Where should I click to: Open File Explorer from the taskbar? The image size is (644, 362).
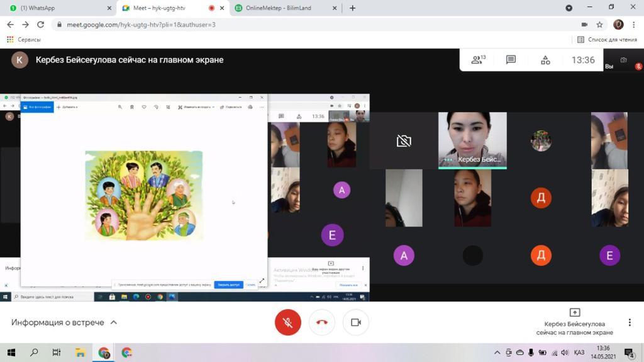[x=80, y=353]
